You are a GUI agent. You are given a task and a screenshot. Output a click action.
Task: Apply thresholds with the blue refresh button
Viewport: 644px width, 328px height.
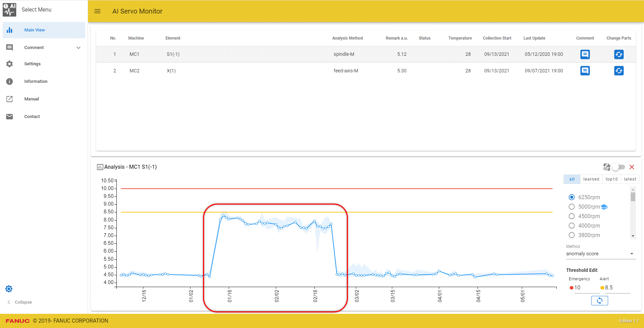600,300
